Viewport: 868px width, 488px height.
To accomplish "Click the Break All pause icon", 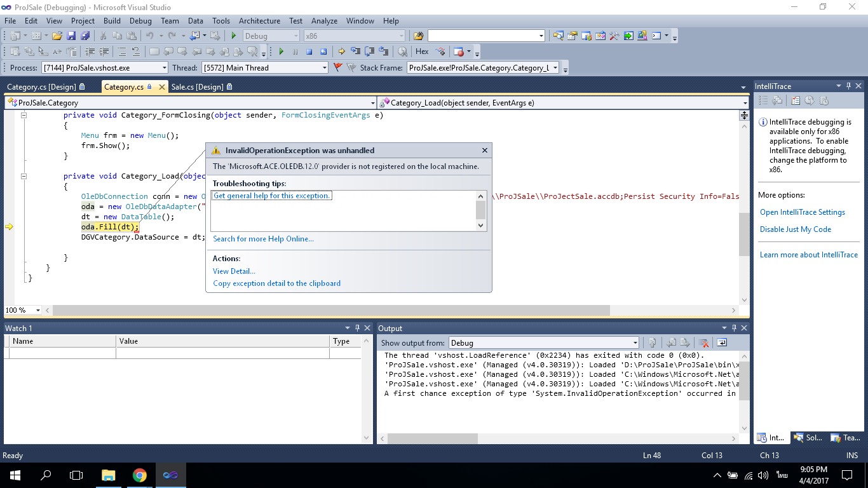I will [295, 51].
